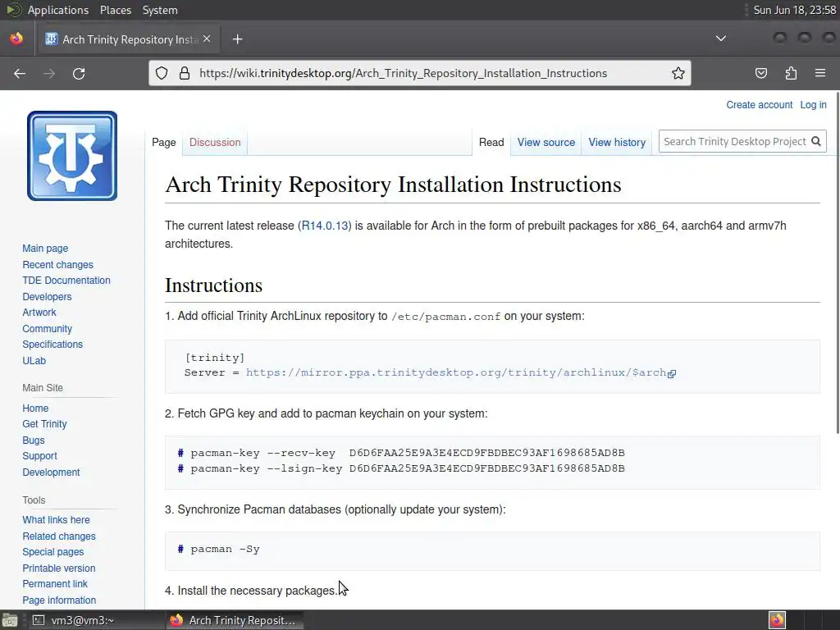Switch to the Discussion tab
Screen dimensions: 840x630
[x=215, y=143]
